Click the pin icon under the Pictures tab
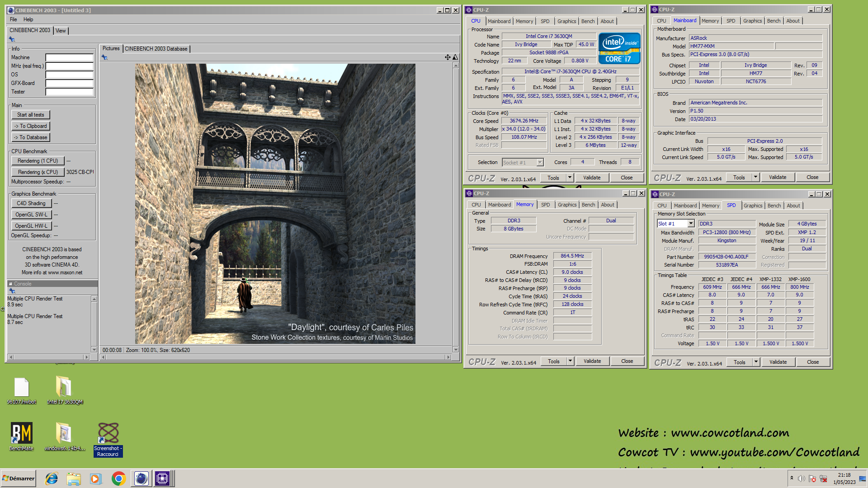This screenshot has width=868, height=488. tap(104, 57)
